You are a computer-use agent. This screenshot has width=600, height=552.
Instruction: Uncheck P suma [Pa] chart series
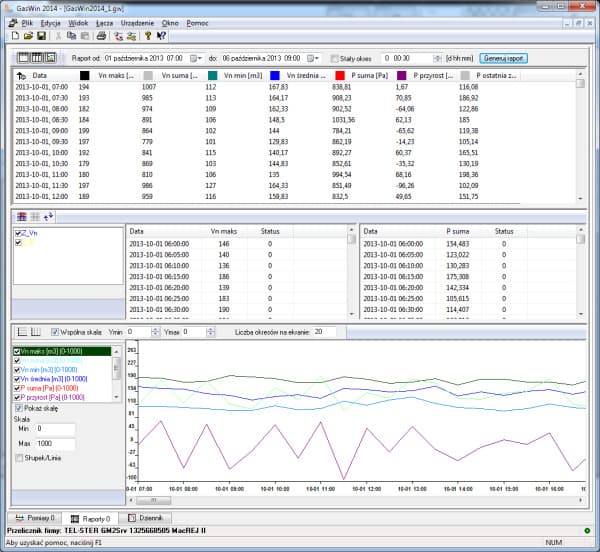click(17, 388)
